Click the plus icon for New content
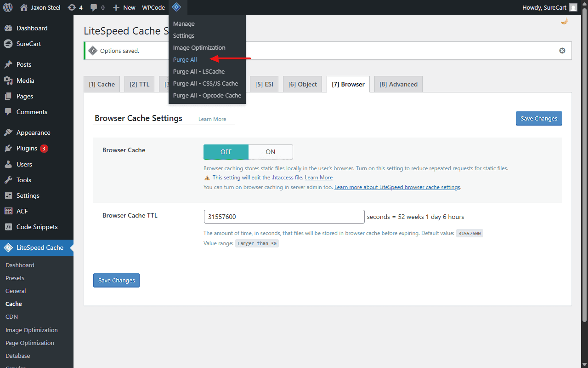Screen dimensions: 588x368 coord(116,8)
